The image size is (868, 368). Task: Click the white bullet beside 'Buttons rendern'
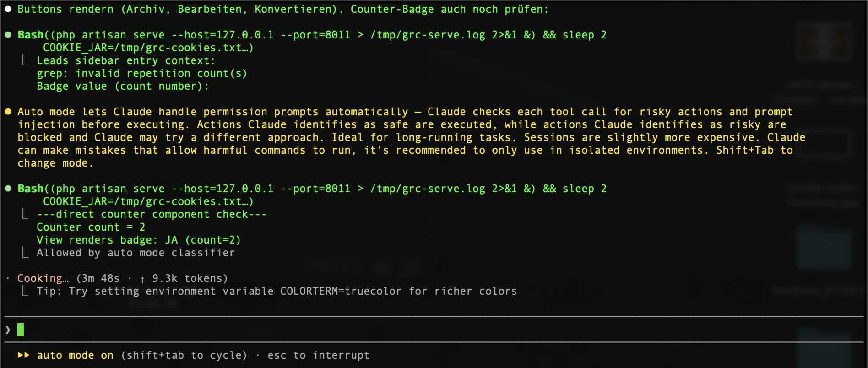tap(8, 10)
